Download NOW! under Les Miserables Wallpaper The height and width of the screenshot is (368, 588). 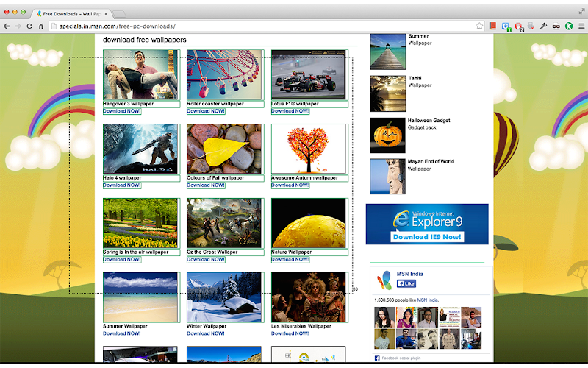[290, 333]
